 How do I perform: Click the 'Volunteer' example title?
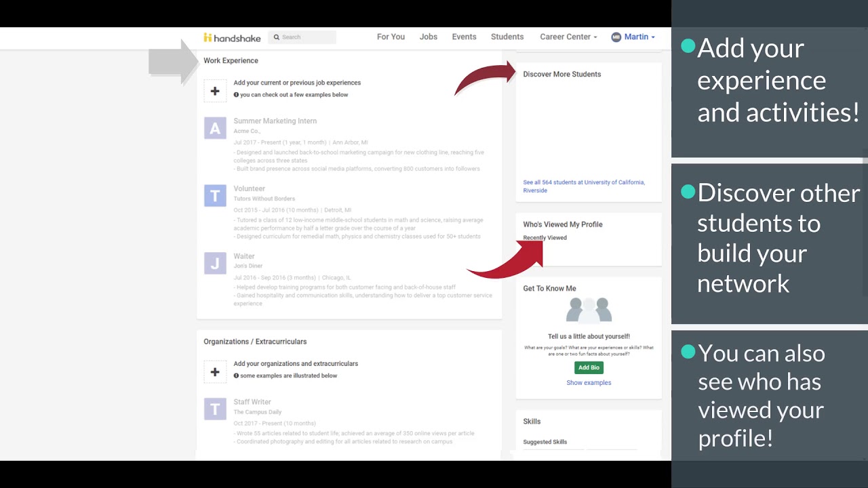[x=250, y=189]
